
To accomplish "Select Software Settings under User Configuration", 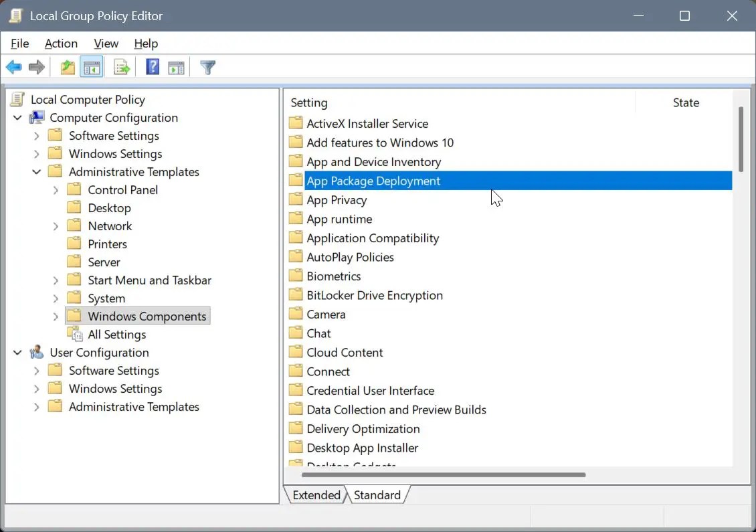I will pos(114,371).
